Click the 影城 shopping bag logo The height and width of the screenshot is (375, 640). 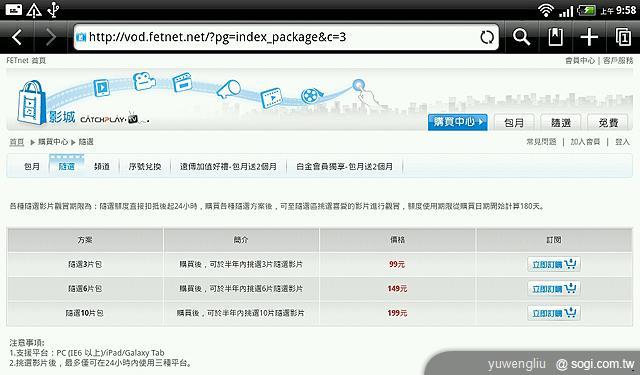tap(31, 102)
